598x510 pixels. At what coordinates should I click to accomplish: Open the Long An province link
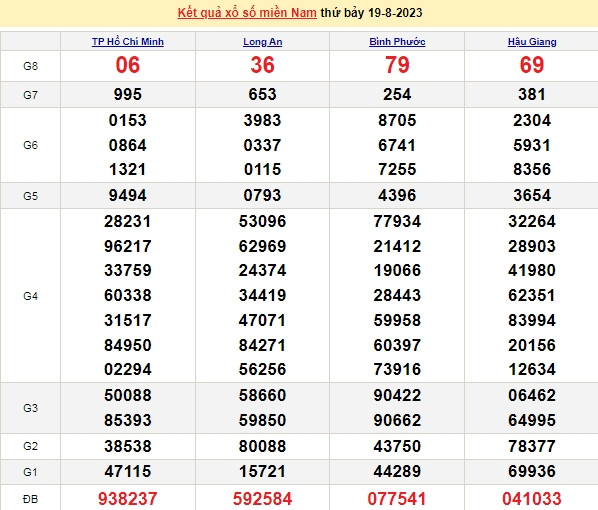262,42
